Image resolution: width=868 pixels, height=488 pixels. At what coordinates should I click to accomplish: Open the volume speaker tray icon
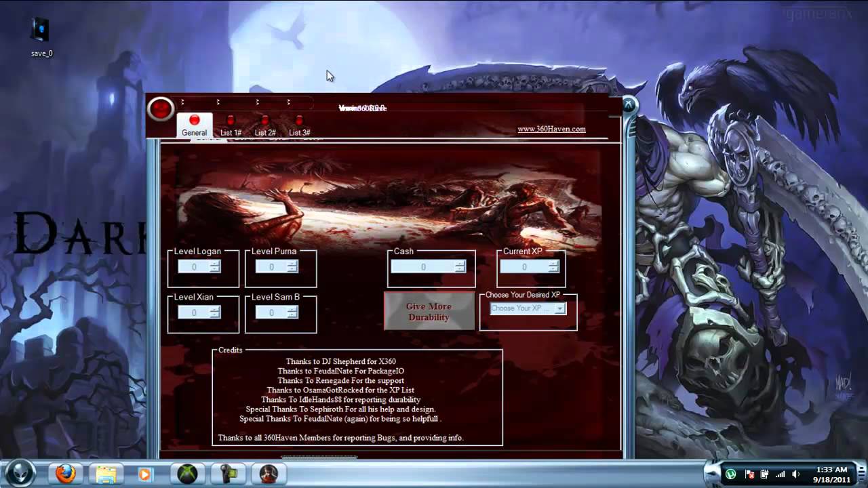795,474
